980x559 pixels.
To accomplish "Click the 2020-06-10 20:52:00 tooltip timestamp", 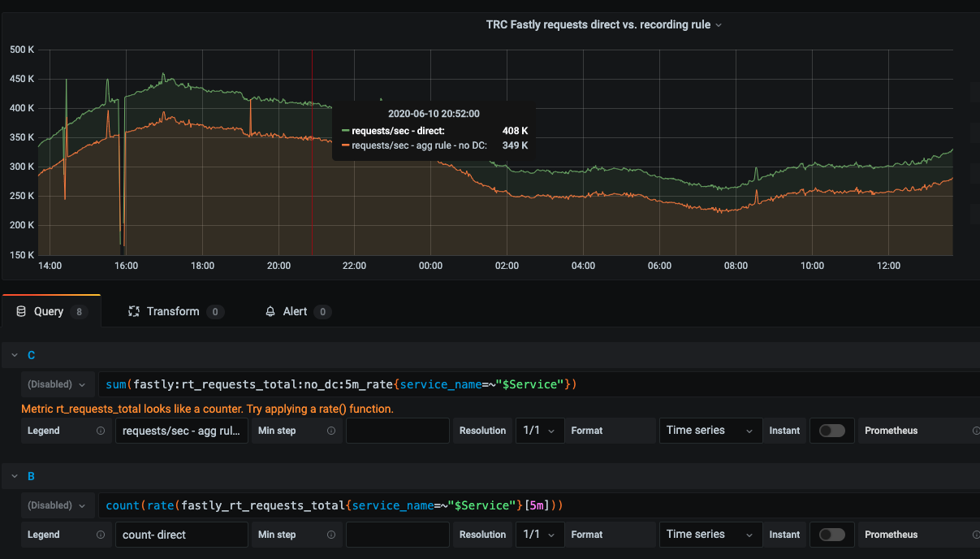I will click(x=434, y=114).
